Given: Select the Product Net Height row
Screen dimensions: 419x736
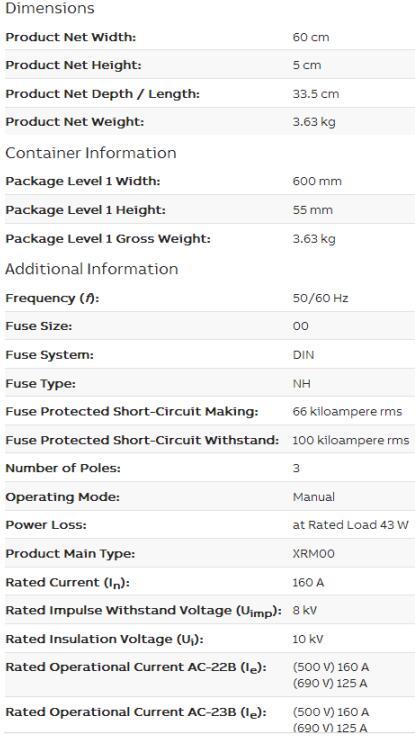Looking at the screenshot, I should click(210, 65).
